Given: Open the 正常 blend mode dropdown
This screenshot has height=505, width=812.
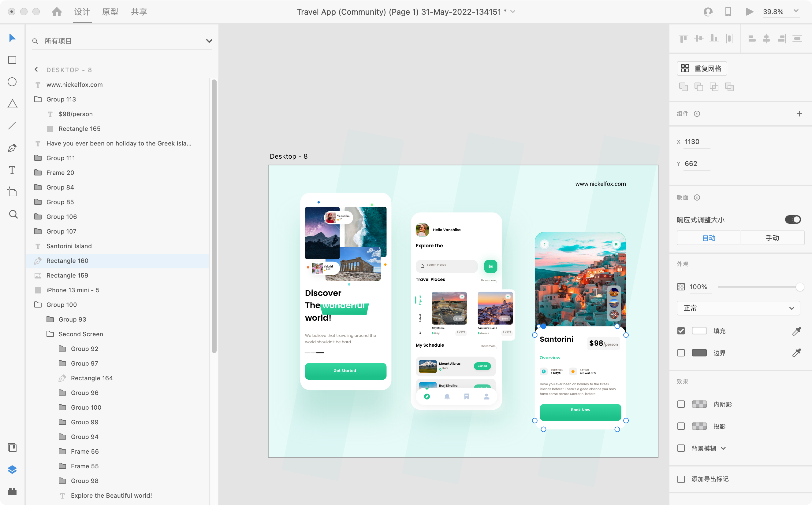Looking at the screenshot, I should pos(738,308).
